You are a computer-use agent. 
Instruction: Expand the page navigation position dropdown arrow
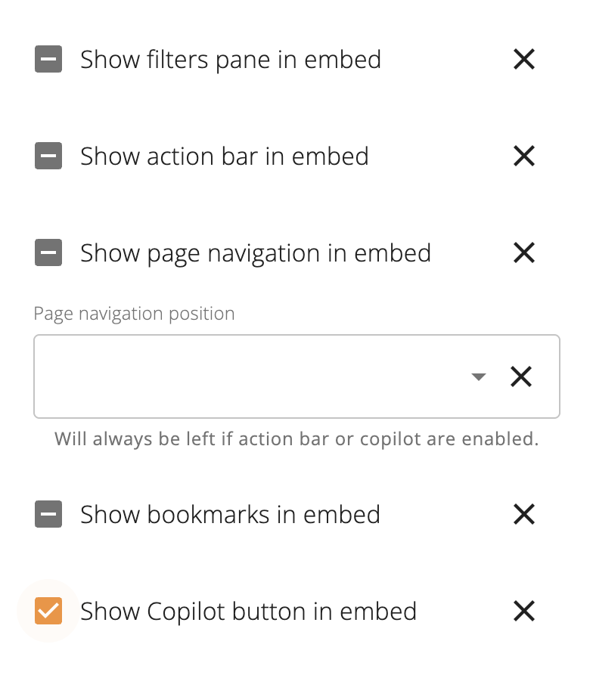click(x=478, y=376)
